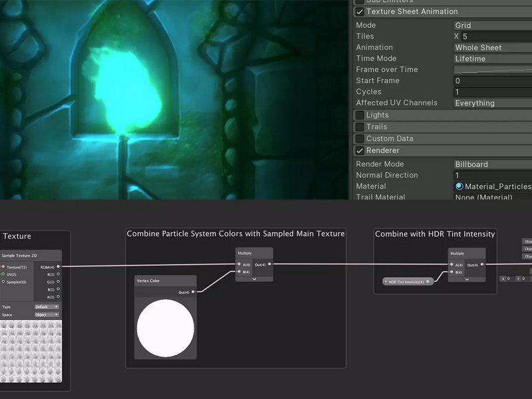Collapse the first Multiply node preview chevron
Image resolution: width=532 pixels, height=399 pixels.
click(254, 279)
